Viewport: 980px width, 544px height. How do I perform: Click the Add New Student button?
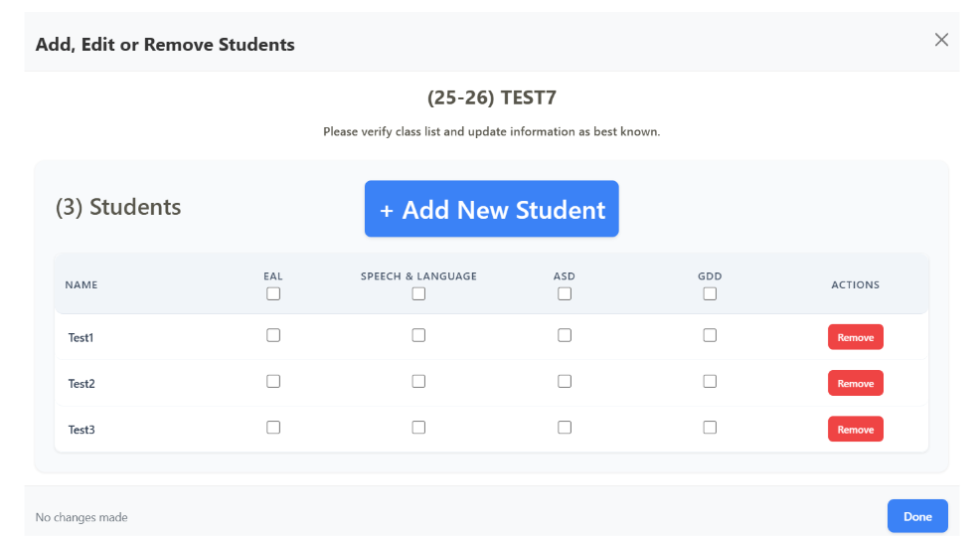coord(492,209)
